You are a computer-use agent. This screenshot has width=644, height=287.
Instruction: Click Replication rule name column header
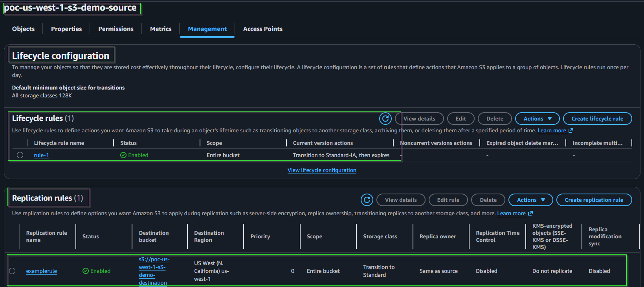pyautogui.click(x=46, y=236)
